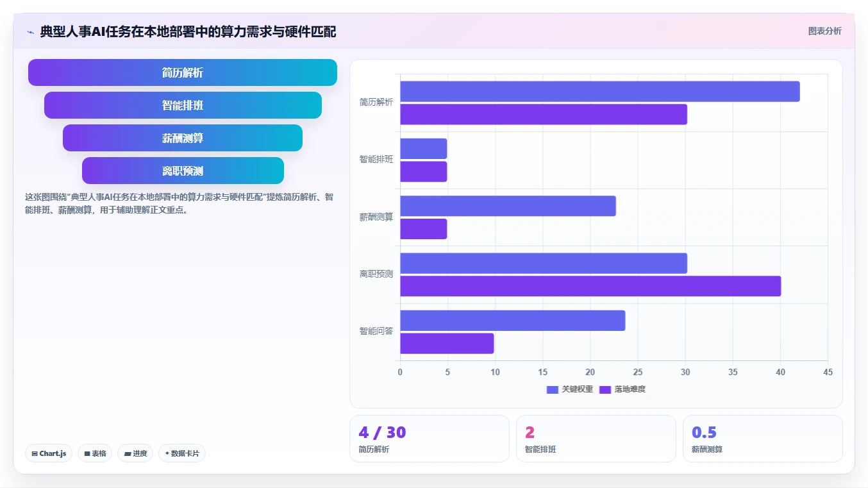Click the 智能问答 y-axis label
Viewport: 868px width, 488px height.
[x=376, y=331]
